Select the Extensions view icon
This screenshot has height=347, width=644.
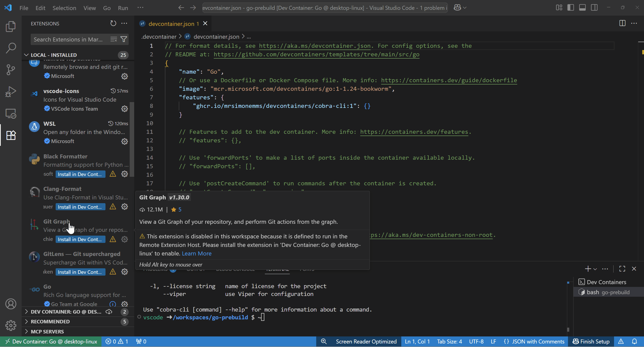point(11,135)
